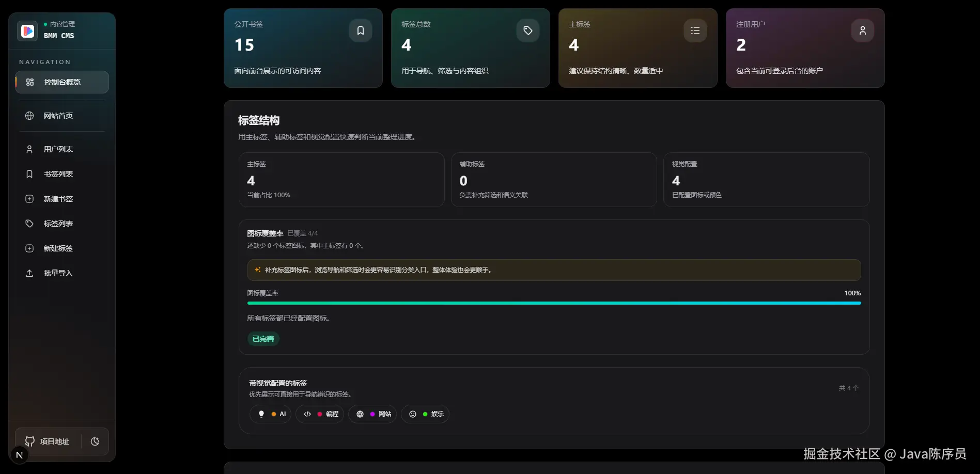Click plus icon beside 新建书签
Image resolution: width=980 pixels, height=474 pixels.
[29, 199]
